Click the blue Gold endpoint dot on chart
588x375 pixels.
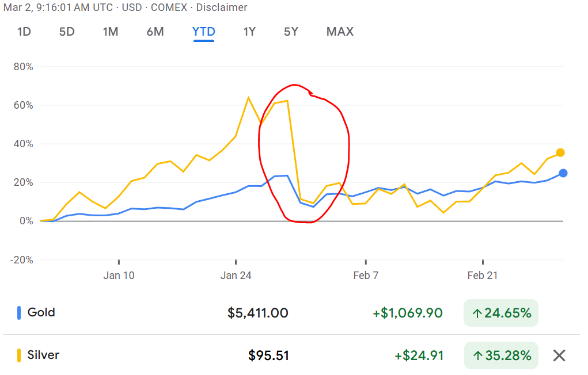tap(563, 173)
